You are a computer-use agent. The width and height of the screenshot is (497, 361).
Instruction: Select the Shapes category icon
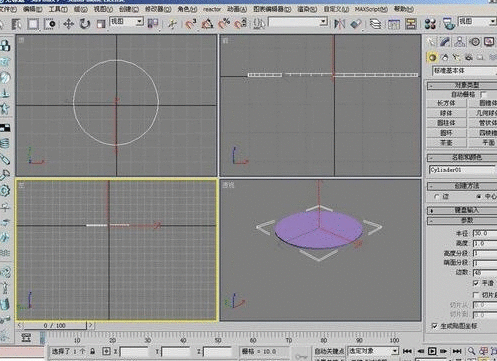[445, 57]
